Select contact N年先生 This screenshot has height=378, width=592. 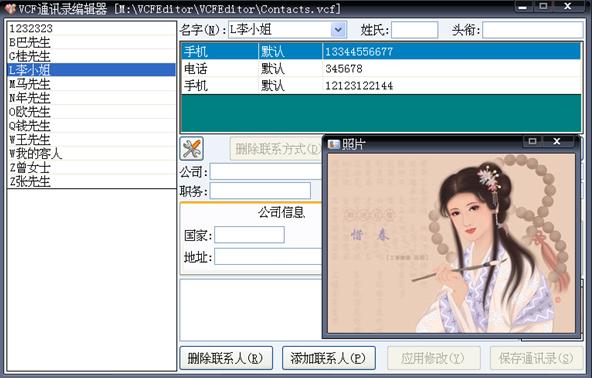91,98
